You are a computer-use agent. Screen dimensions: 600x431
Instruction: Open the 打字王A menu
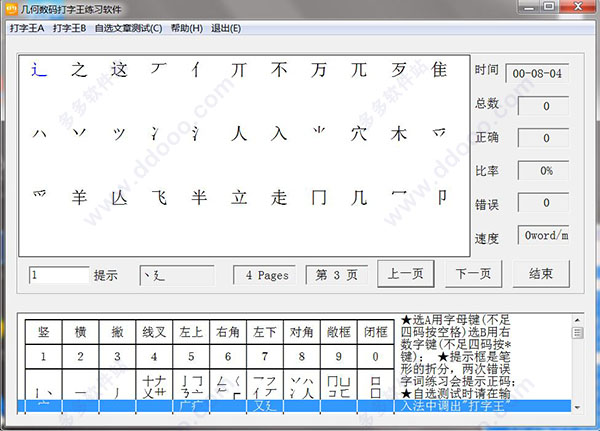[27, 28]
